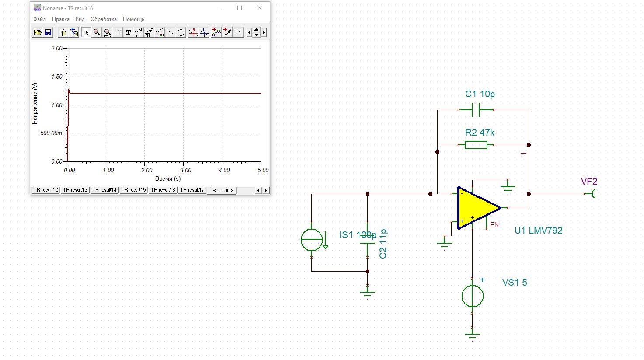Screen dimensions: 644x360
Task: Click the tab scroll right arrow
Action: (x=266, y=190)
